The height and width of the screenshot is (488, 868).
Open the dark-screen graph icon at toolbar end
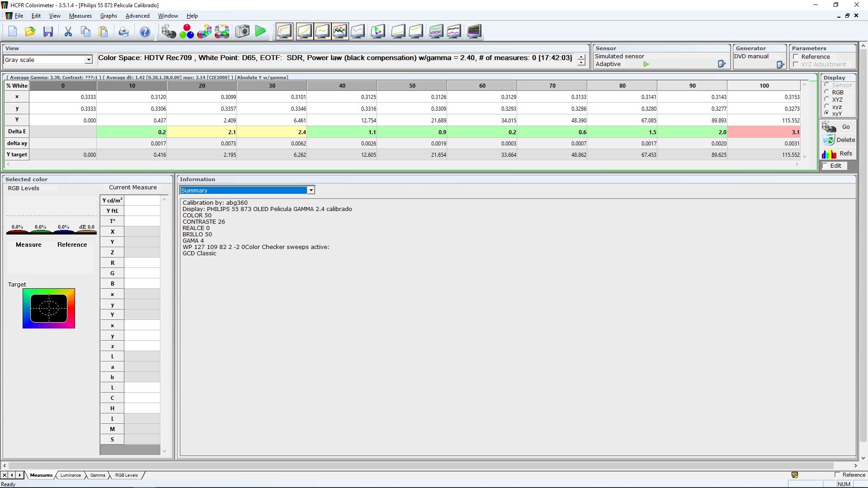[x=474, y=31]
